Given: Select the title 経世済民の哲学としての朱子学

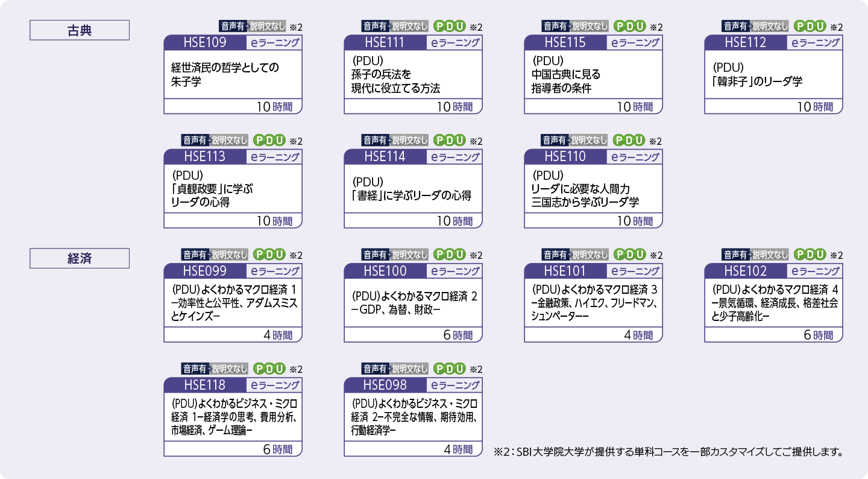Looking at the screenshot, I should pyautogui.click(x=226, y=75).
